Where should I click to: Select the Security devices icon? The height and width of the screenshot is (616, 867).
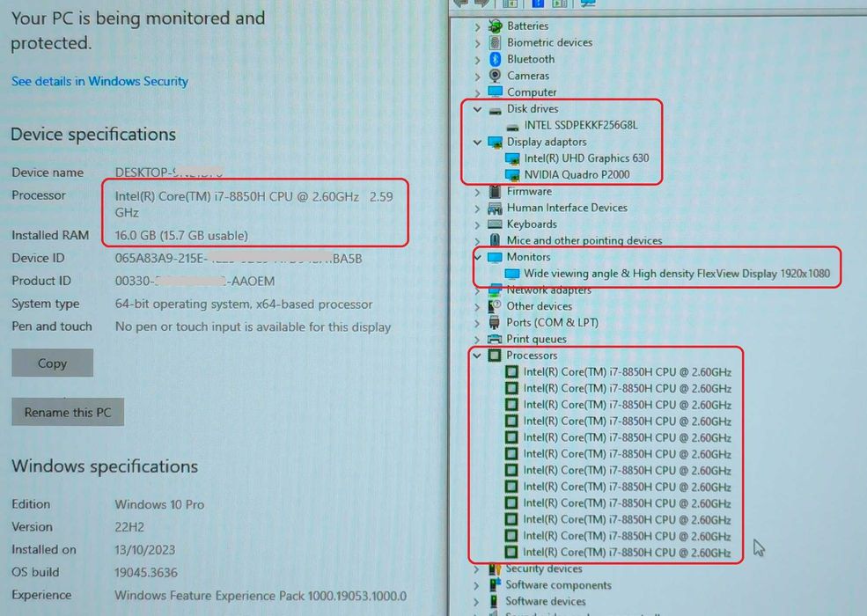(x=494, y=569)
